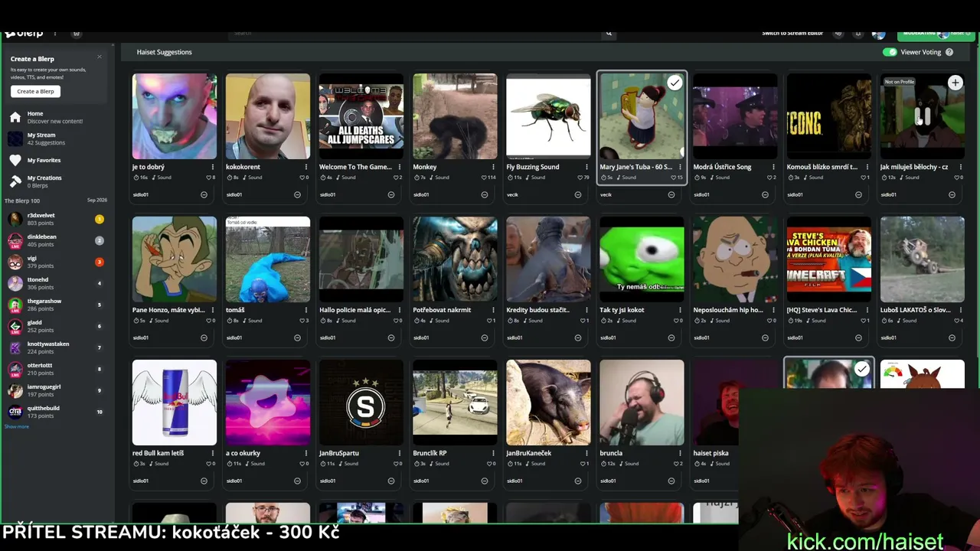Close the Create a Blerp card

pyautogui.click(x=99, y=57)
